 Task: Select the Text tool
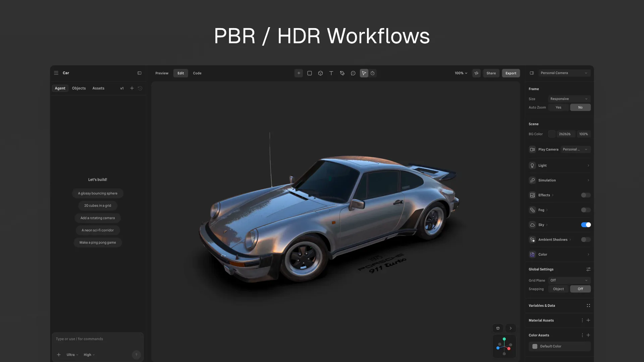(x=331, y=73)
